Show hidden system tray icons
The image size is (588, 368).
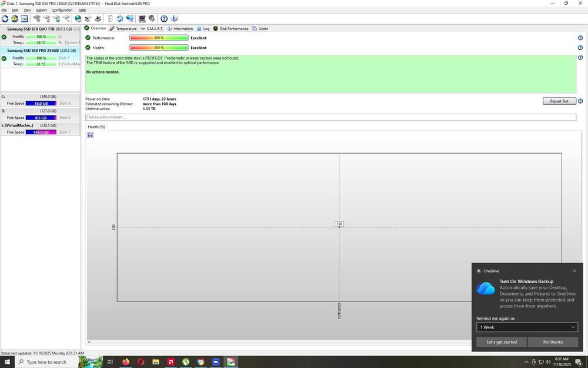pyautogui.click(x=526, y=362)
